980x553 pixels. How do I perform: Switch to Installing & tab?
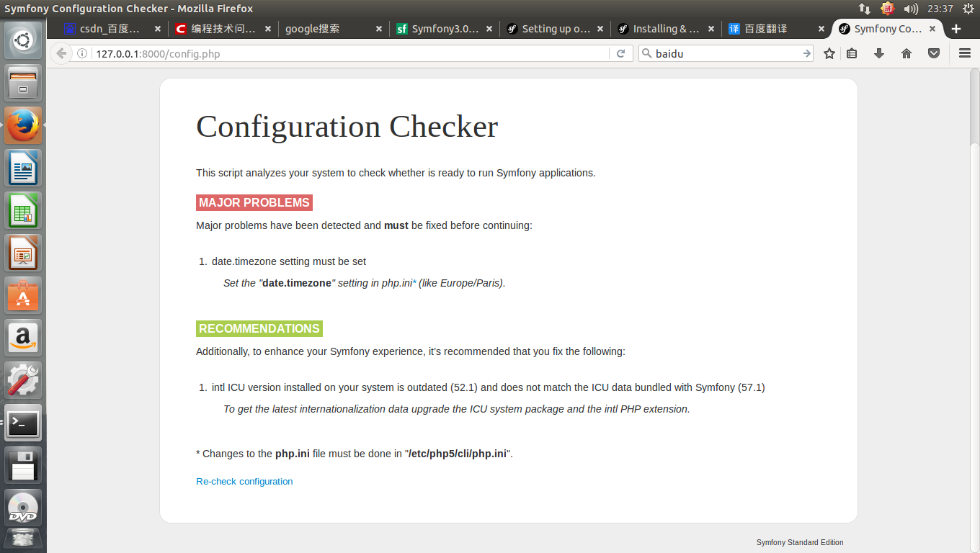click(665, 29)
